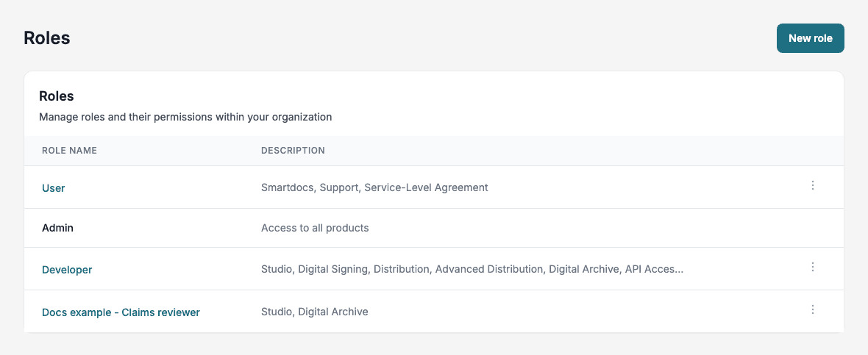Screen dimensions: 868x355
Task: Open the three-dot menu for Developer row
Action: [x=813, y=267]
